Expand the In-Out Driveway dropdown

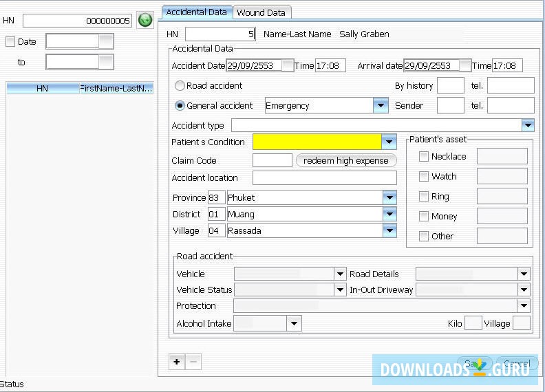(524, 290)
